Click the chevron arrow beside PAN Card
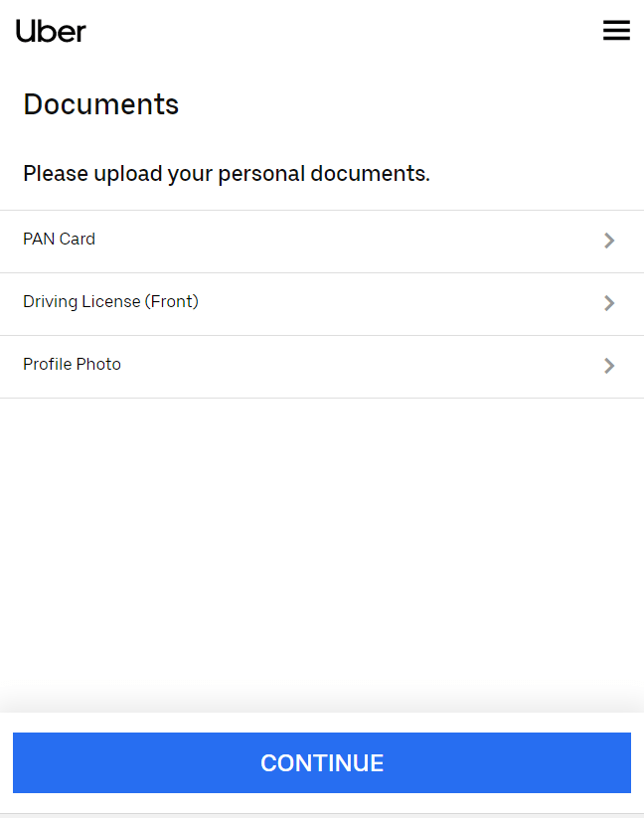Image resolution: width=644 pixels, height=818 pixels. (x=609, y=241)
